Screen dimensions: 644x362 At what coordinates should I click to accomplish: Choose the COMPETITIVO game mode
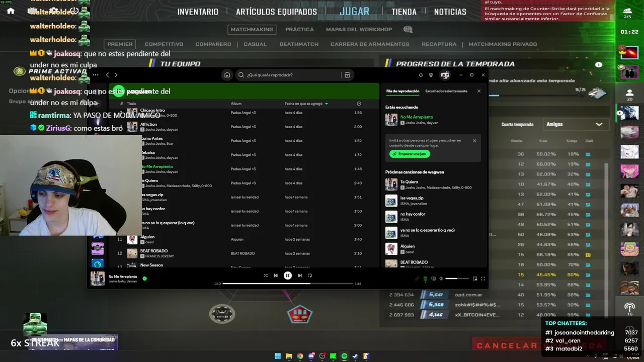click(164, 44)
